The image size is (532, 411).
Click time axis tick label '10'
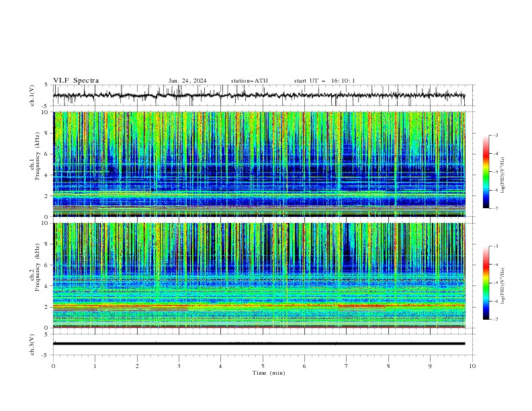472,366
